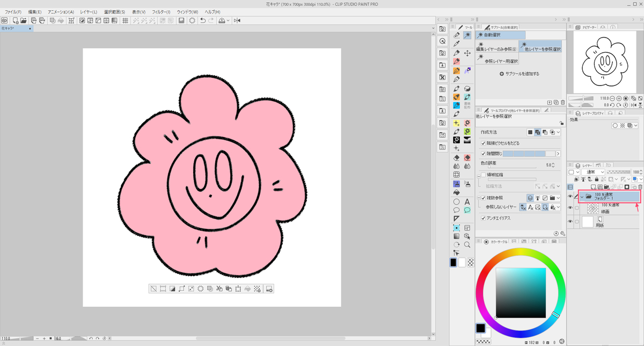Image resolution: width=644 pixels, height=346 pixels.
Task: Select the gradient tool
Action: tap(456, 236)
